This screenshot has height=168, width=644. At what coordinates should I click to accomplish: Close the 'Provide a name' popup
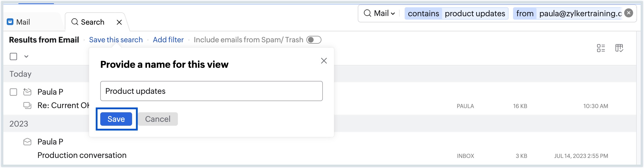(324, 61)
